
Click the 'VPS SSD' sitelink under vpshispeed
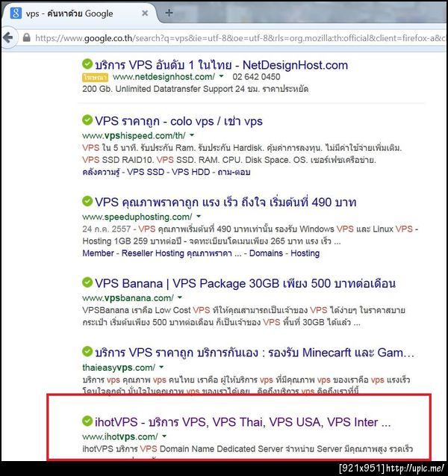(146, 172)
